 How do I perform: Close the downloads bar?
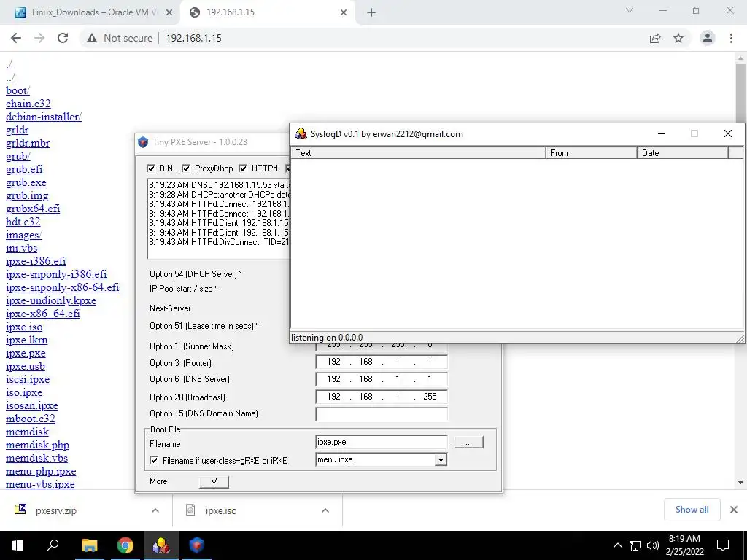point(734,510)
